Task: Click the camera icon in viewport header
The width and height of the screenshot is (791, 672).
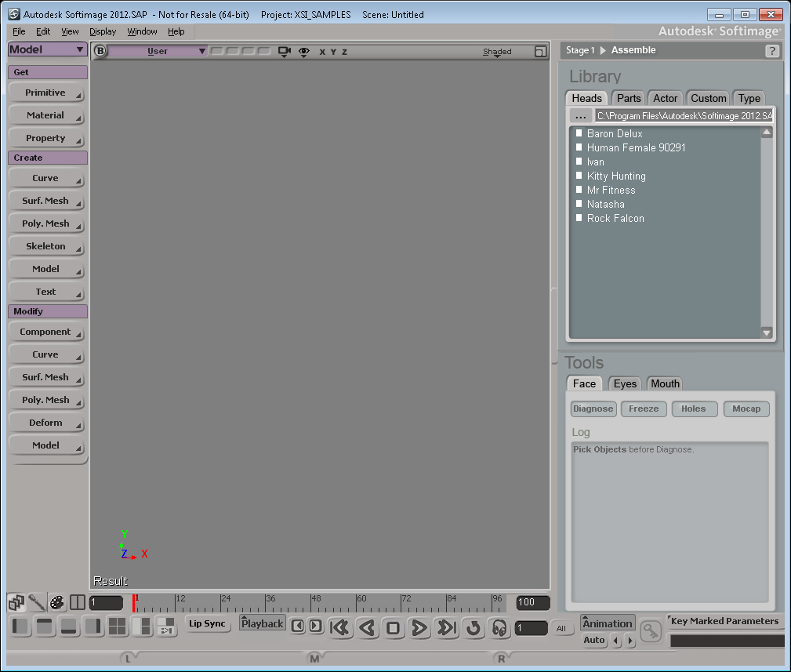Action: tap(285, 52)
